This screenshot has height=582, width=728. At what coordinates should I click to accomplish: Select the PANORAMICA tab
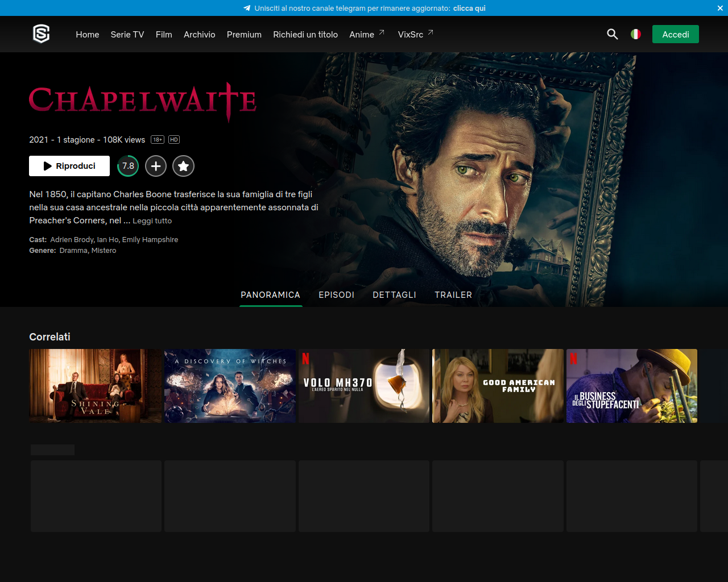[271, 295]
